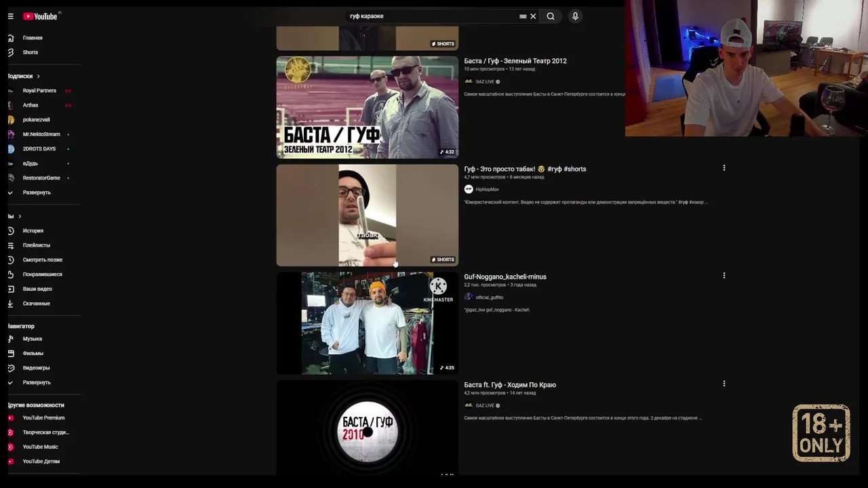Open the Вы section header

14,216
